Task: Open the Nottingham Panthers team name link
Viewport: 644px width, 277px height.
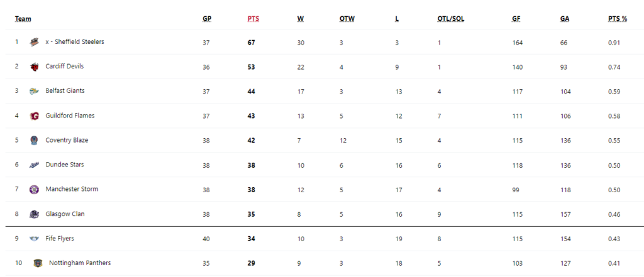Action: pos(80,263)
